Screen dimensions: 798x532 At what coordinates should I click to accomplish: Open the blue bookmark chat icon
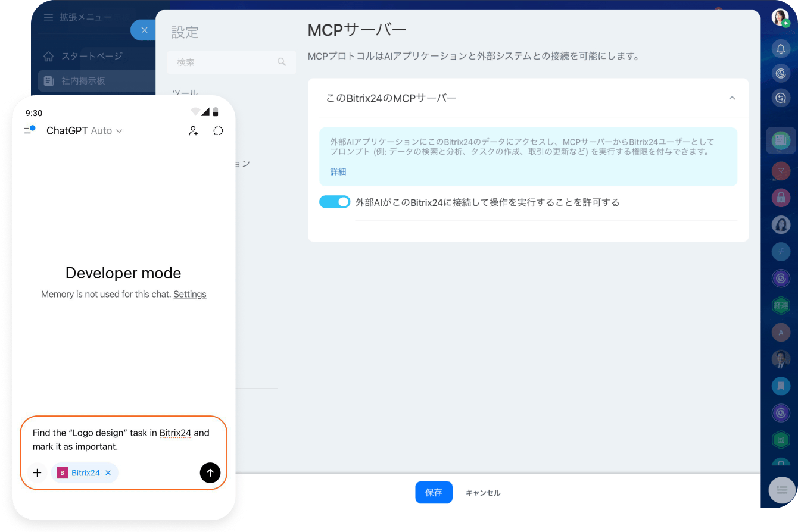point(781,386)
